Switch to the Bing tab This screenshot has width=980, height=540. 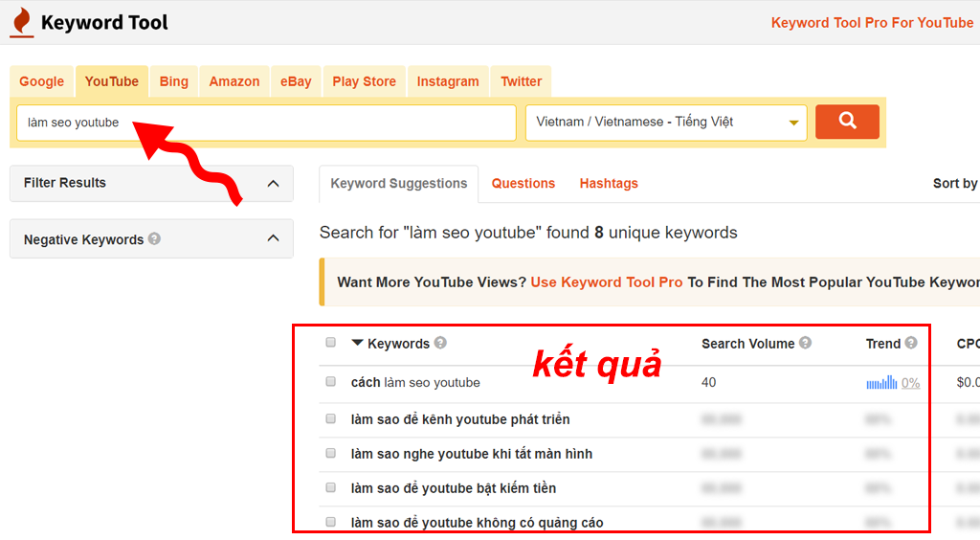[174, 81]
